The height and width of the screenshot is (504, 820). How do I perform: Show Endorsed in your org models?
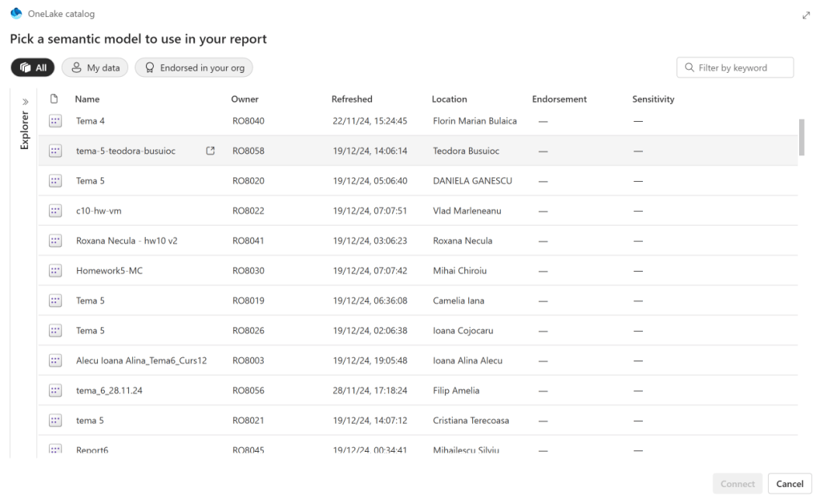(193, 68)
